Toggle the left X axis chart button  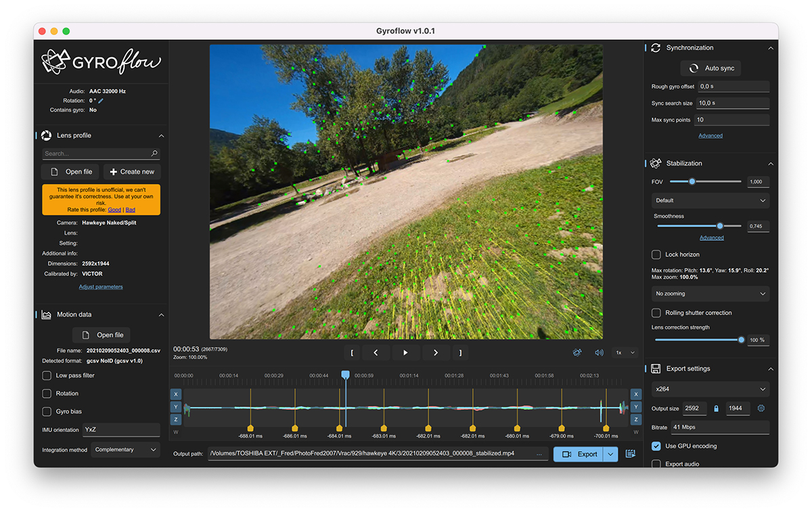(176, 394)
